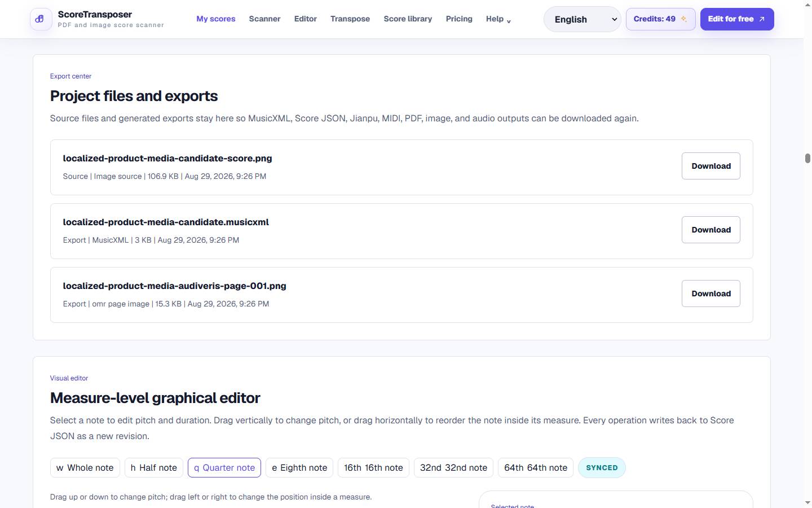Click the Project files and exports heading

click(134, 96)
